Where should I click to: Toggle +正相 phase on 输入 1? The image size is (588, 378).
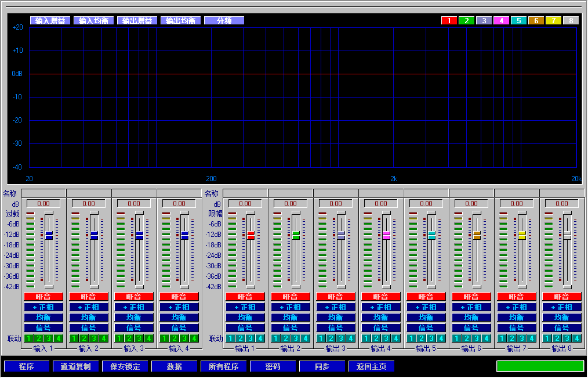(x=43, y=307)
